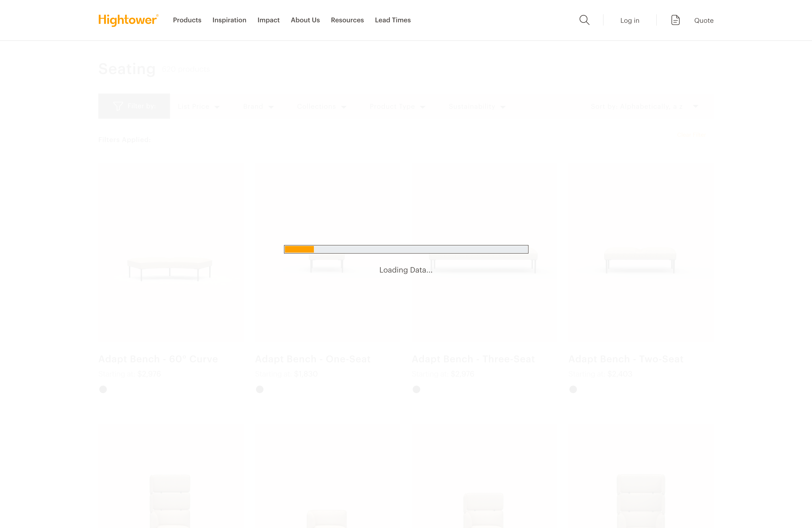This screenshot has width=812, height=528.
Task: Click the Clear Filter link
Action: point(691,134)
